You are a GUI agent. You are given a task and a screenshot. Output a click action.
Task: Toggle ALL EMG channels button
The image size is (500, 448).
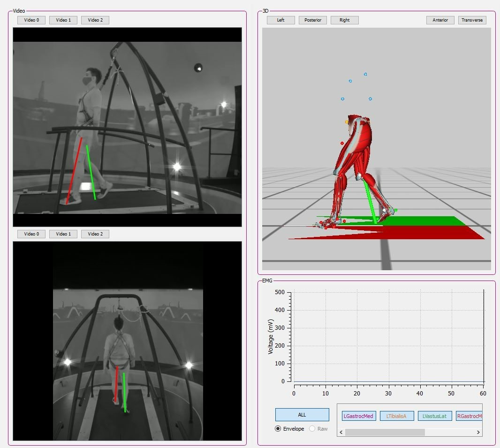coord(302,415)
